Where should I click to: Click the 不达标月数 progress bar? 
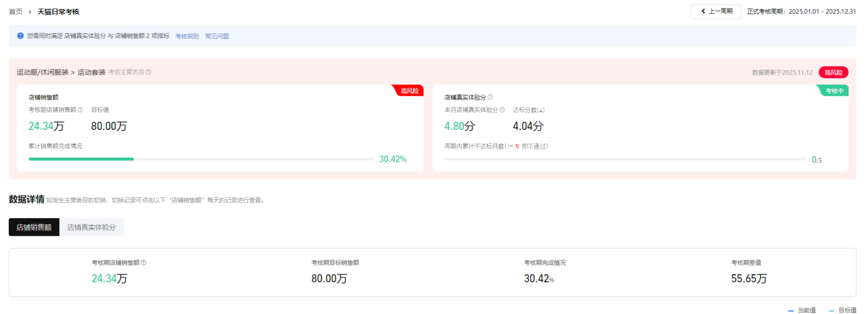pyautogui.click(x=626, y=159)
